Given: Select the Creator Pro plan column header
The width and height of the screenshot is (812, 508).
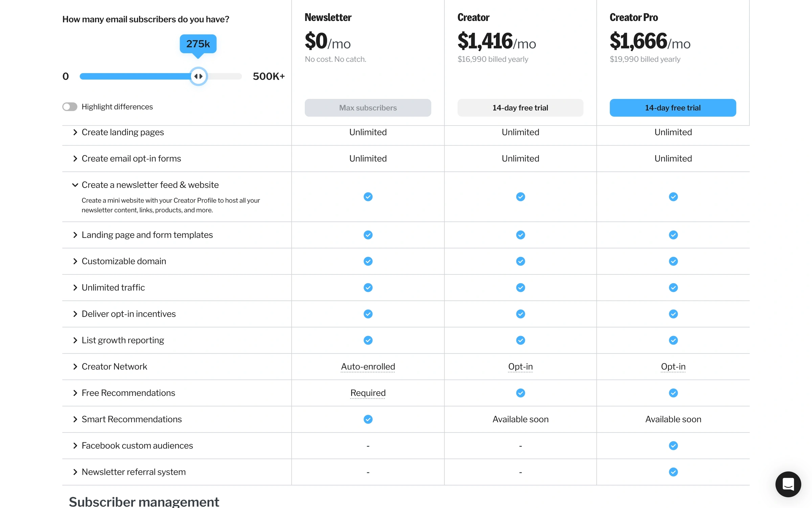Looking at the screenshot, I should pos(633,17).
